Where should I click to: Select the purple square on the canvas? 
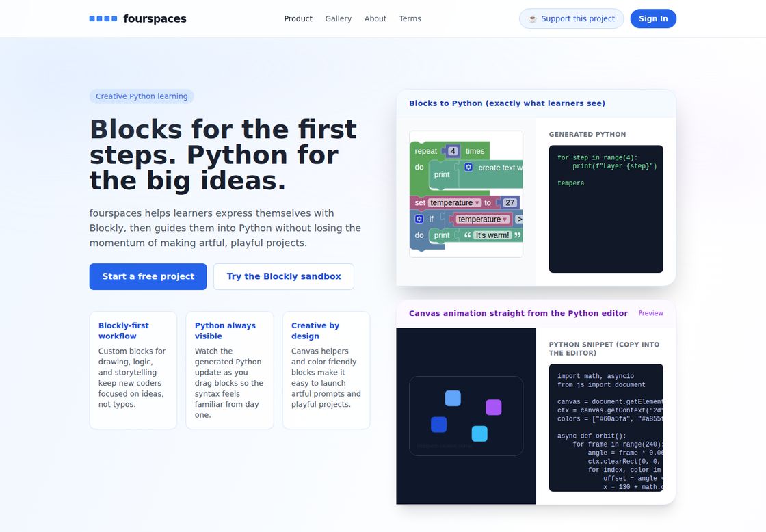(x=493, y=408)
